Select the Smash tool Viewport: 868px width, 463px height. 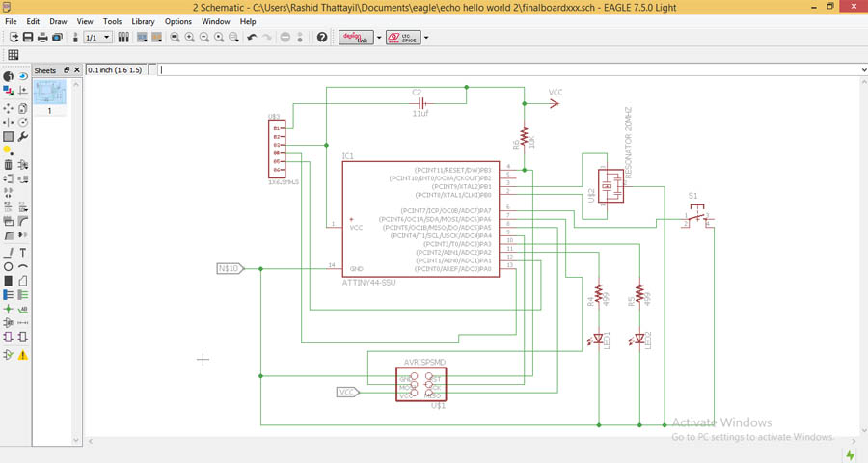pyautogui.click(x=8, y=221)
